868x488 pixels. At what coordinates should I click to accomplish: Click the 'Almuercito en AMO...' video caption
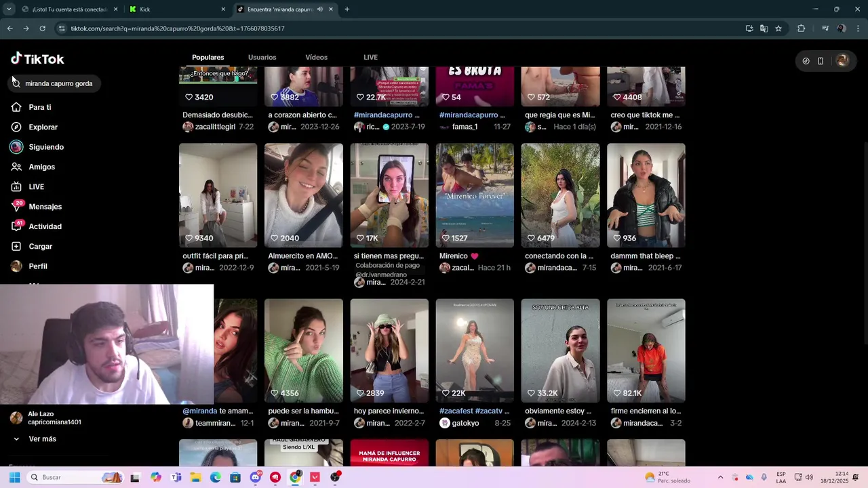click(x=303, y=256)
